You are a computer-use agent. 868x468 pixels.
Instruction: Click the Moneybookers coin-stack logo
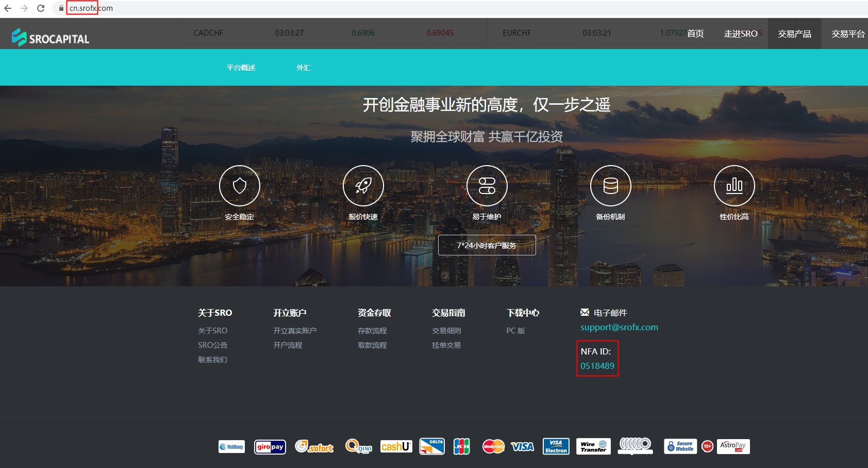click(636, 446)
